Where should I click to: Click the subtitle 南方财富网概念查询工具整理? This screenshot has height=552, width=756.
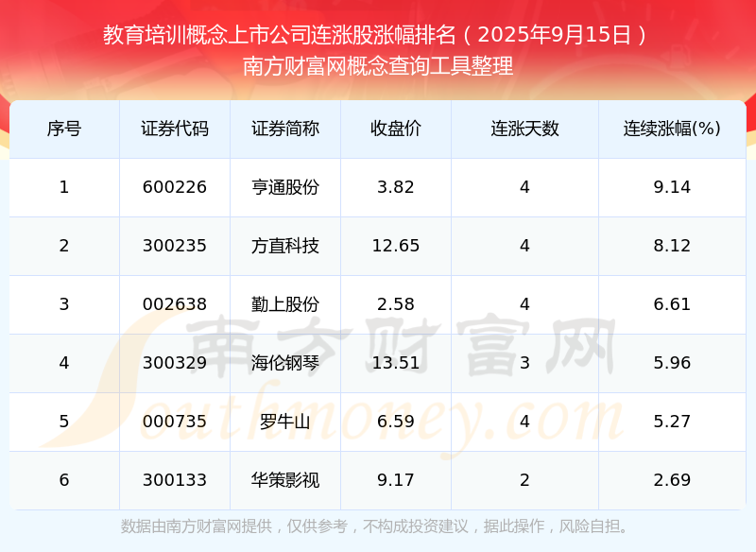[378, 66]
